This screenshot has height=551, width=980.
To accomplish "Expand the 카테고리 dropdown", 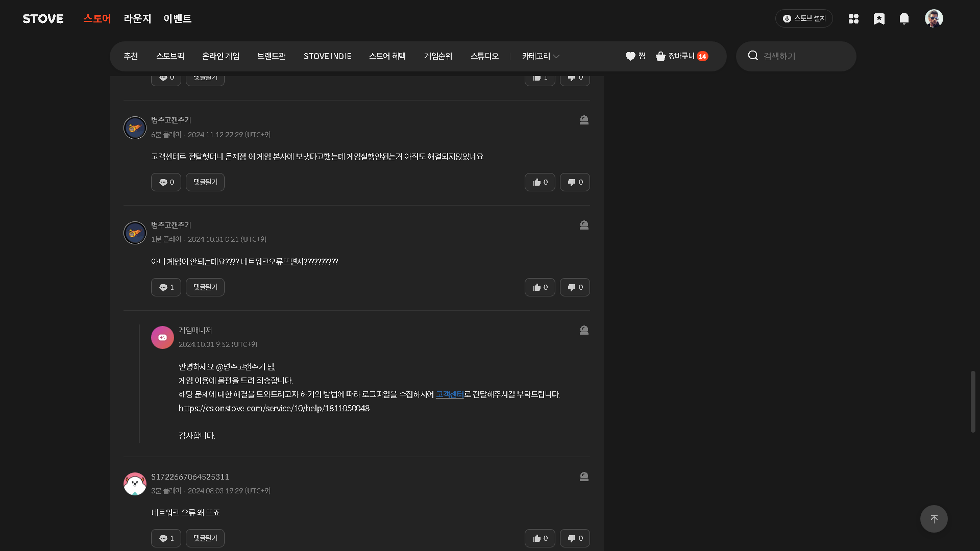I will pyautogui.click(x=541, y=56).
